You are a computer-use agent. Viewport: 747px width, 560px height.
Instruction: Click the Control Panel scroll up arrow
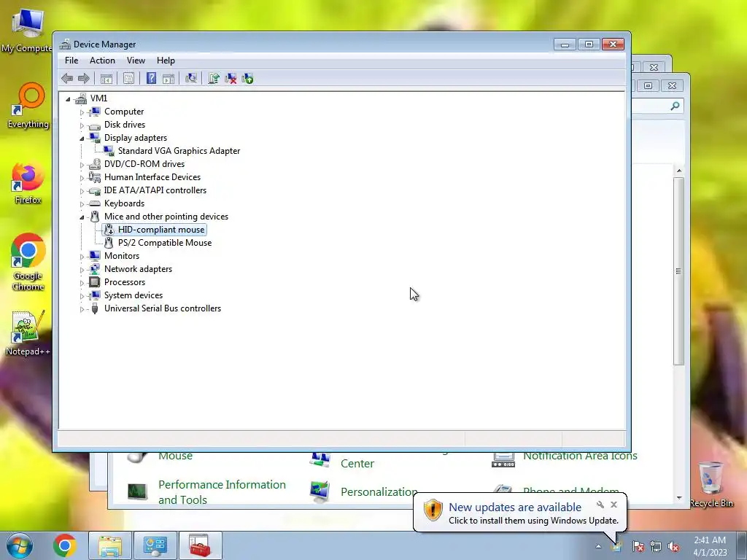click(x=679, y=171)
